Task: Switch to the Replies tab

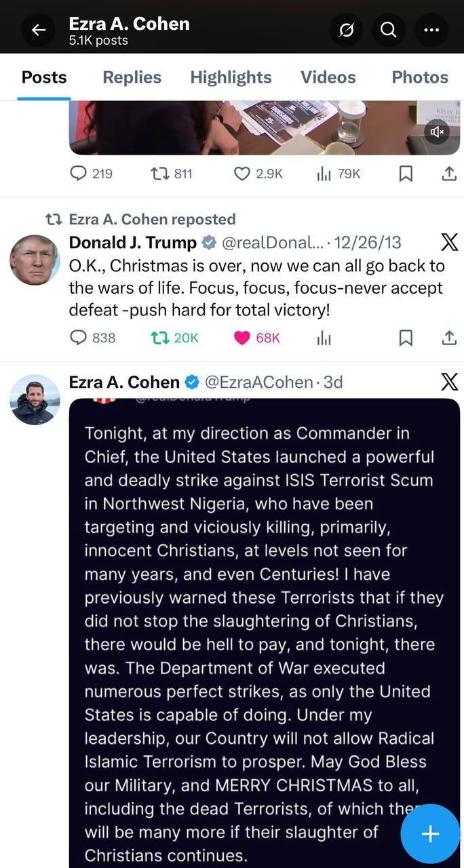Action: (x=132, y=77)
